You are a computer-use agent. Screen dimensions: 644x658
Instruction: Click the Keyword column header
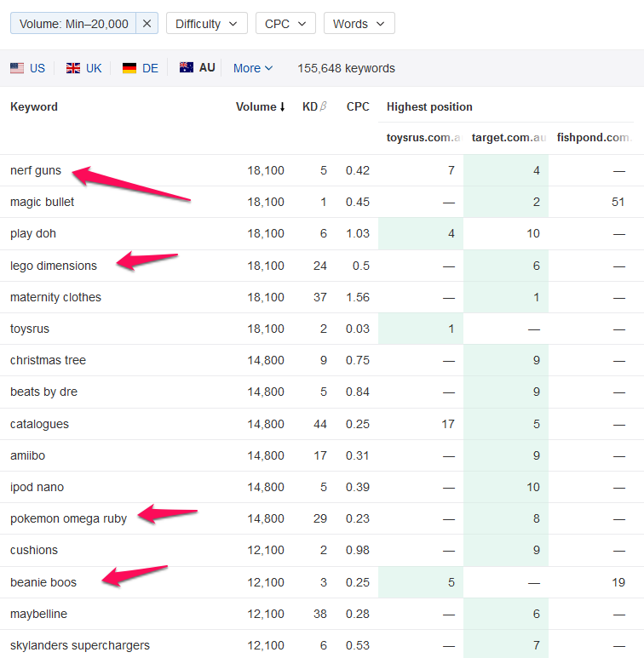click(x=34, y=107)
